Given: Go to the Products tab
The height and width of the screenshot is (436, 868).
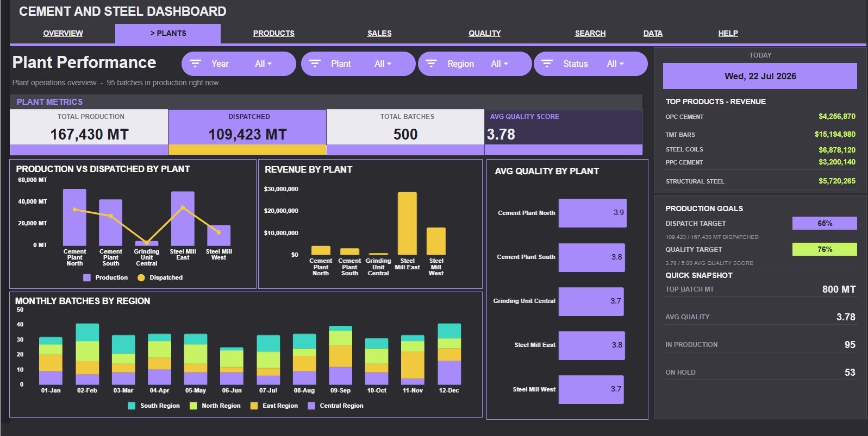Looking at the screenshot, I should (x=274, y=33).
